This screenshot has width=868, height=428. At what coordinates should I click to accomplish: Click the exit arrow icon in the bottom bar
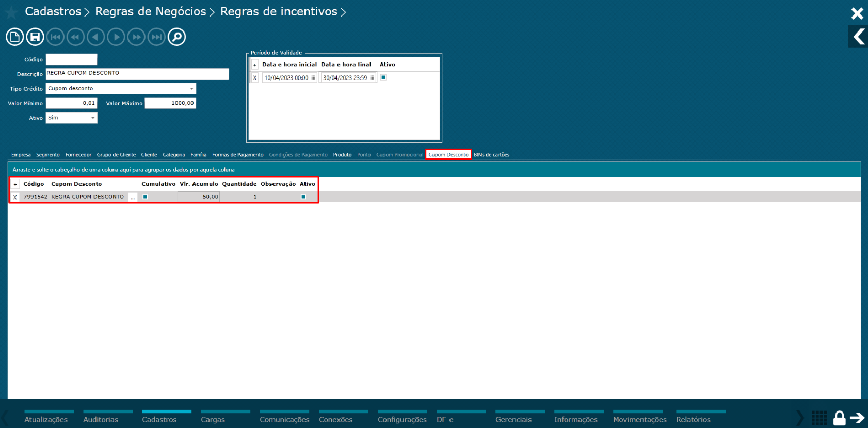pyautogui.click(x=857, y=418)
